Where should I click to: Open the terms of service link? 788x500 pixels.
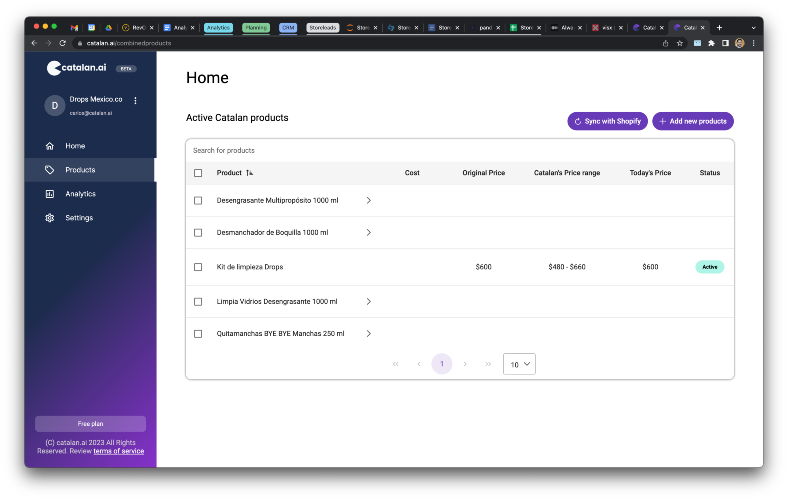coord(119,451)
